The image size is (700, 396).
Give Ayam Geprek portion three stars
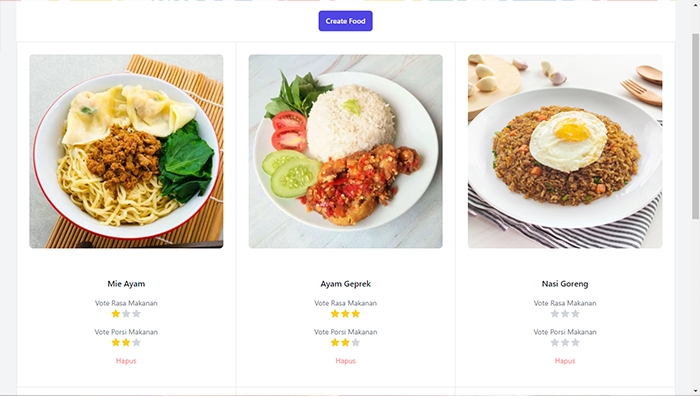(x=355, y=342)
